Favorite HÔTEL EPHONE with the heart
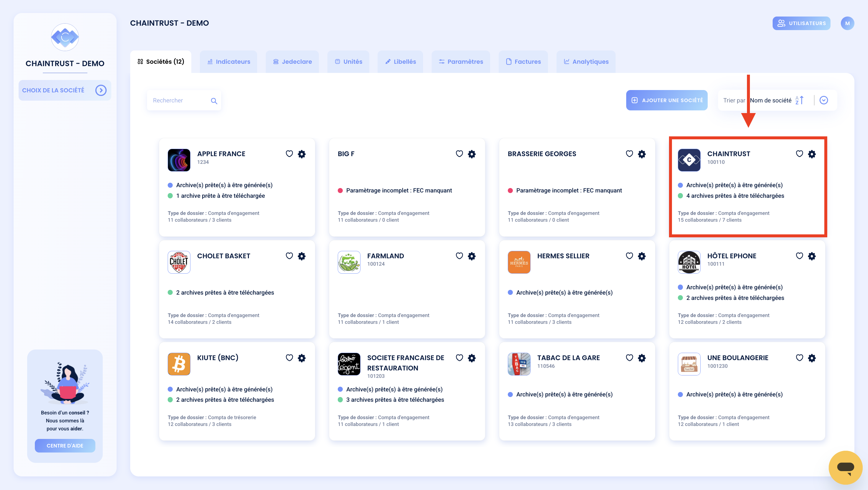The width and height of the screenshot is (868, 490). [x=800, y=256]
